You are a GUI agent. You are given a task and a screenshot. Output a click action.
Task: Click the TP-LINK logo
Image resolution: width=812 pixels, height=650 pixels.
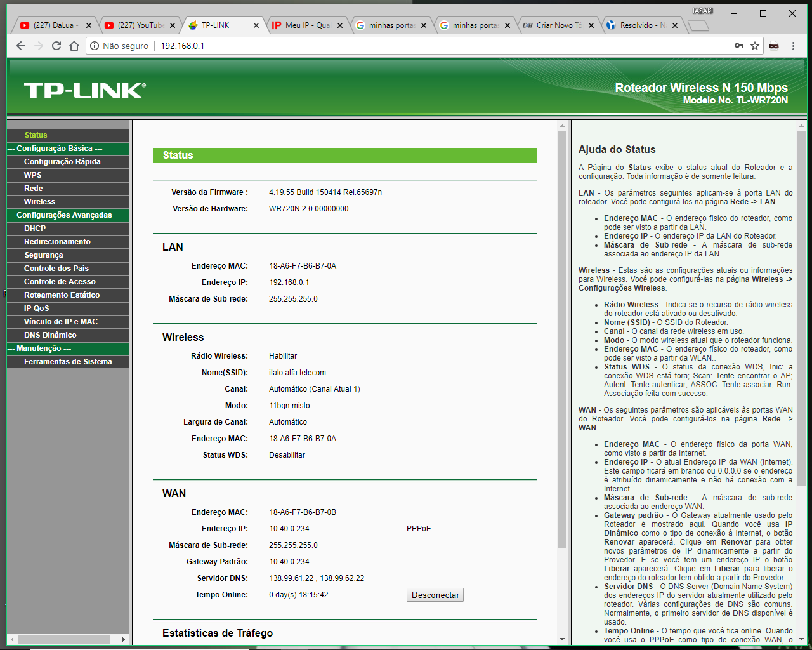tap(85, 91)
